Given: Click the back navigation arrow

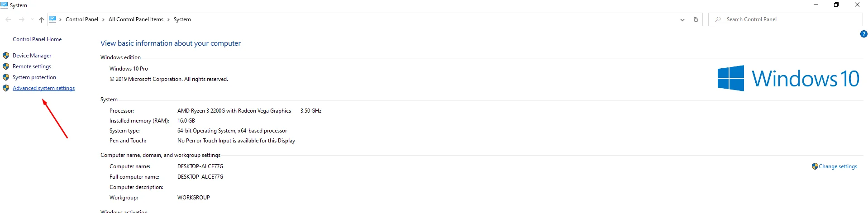Looking at the screenshot, I should coord(8,19).
